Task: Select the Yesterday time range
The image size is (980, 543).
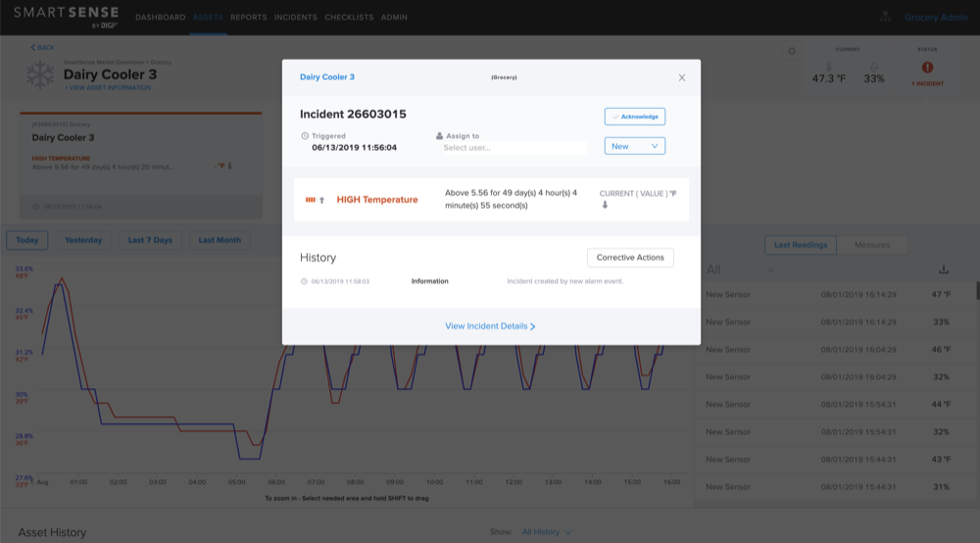Action: tap(83, 240)
